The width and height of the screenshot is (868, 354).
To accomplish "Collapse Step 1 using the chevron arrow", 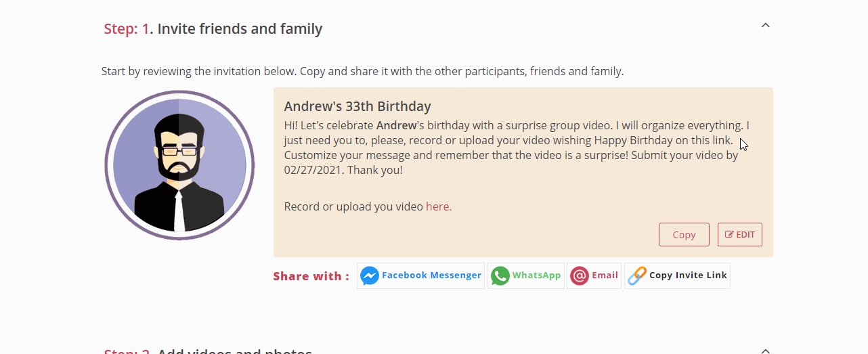I will pos(766,26).
